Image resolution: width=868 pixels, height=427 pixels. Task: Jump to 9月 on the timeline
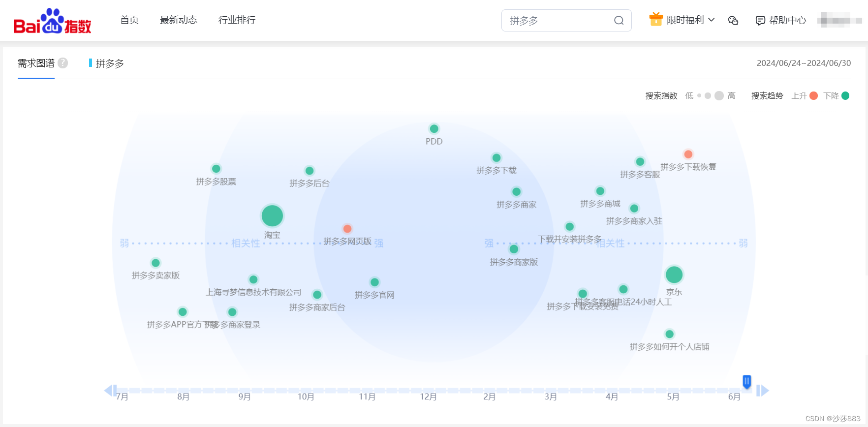pos(245,396)
